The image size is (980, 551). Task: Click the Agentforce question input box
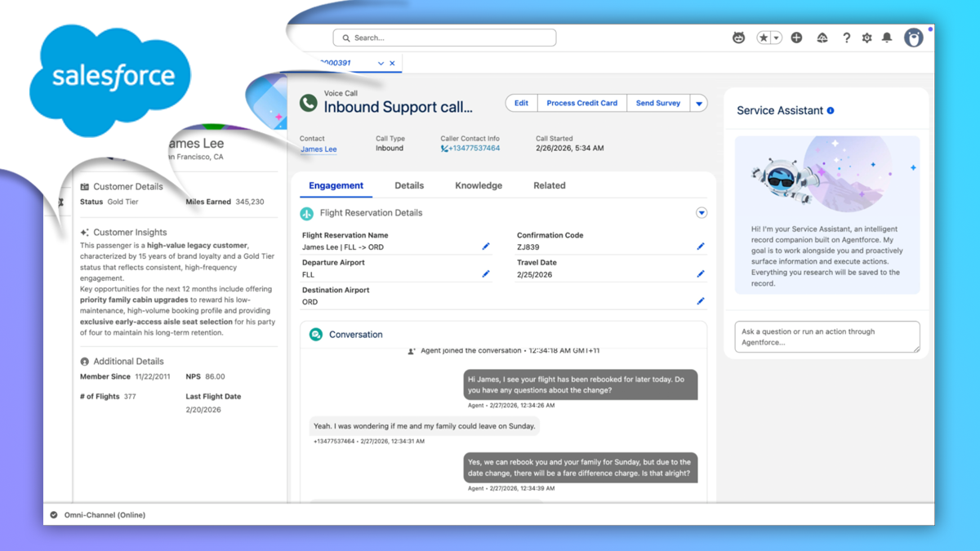coord(826,337)
